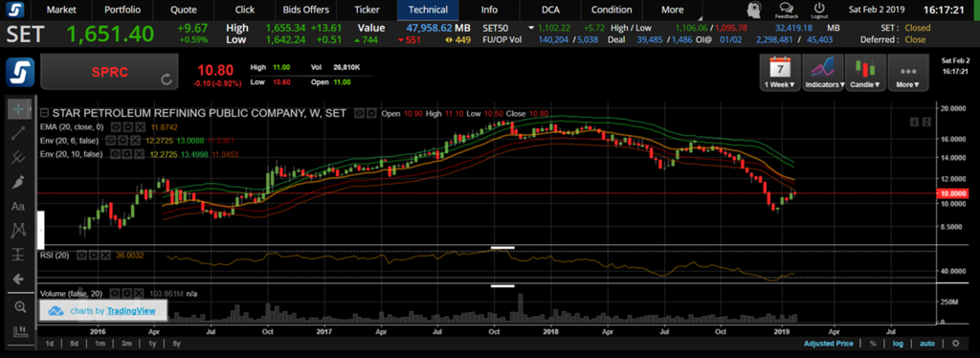Viewport: 980px width, 358px height.
Task: Set chart range to 1d
Action: (50, 344)
